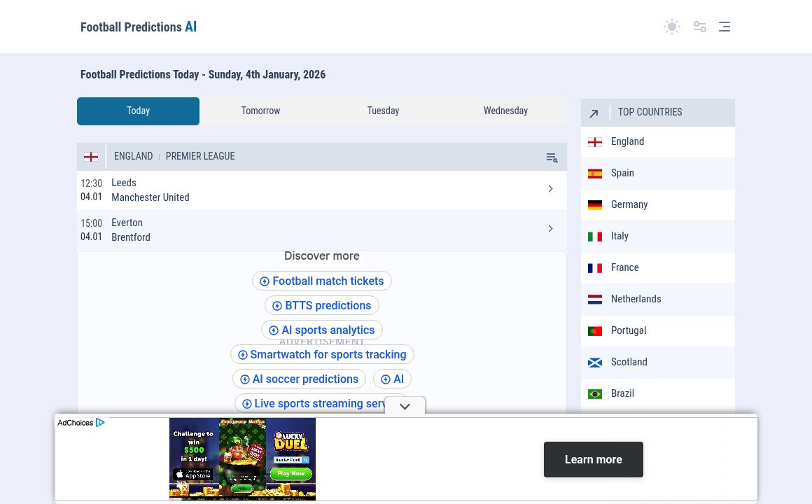The height and width of the screenshot is (504, 812).
Task: Switch to the Wednesday tab
Action: (x=505, y=111)
